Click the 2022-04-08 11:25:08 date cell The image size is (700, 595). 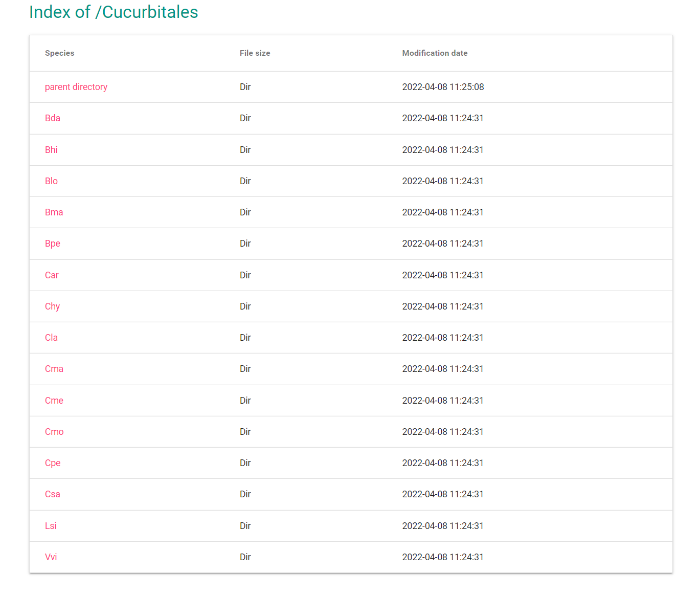(443, 87)
